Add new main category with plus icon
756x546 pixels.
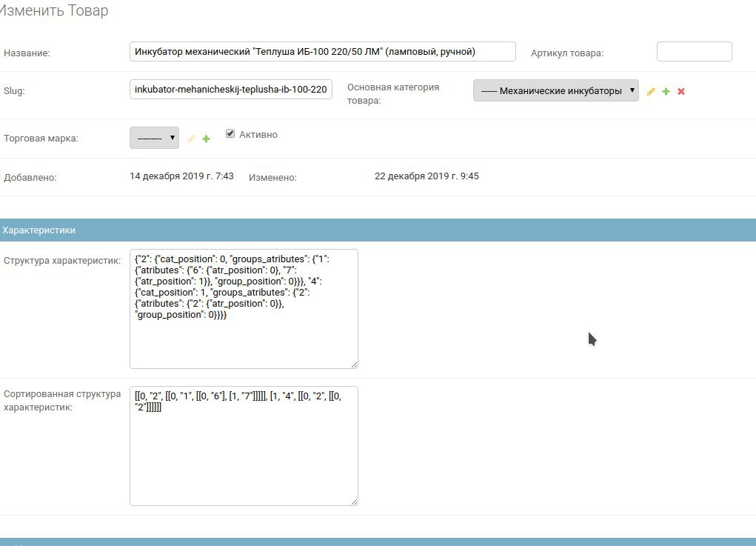click(x=666, y=91)
